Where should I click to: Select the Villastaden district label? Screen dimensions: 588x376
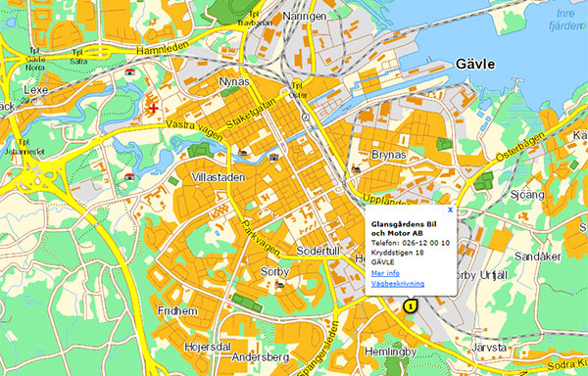tap(219, 177)
